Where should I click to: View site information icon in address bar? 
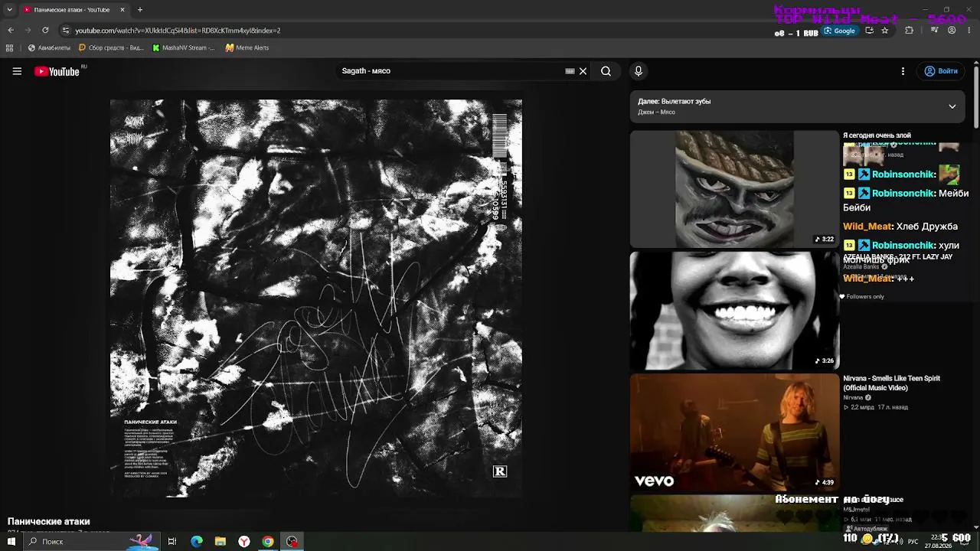click(x=66, y=31)
